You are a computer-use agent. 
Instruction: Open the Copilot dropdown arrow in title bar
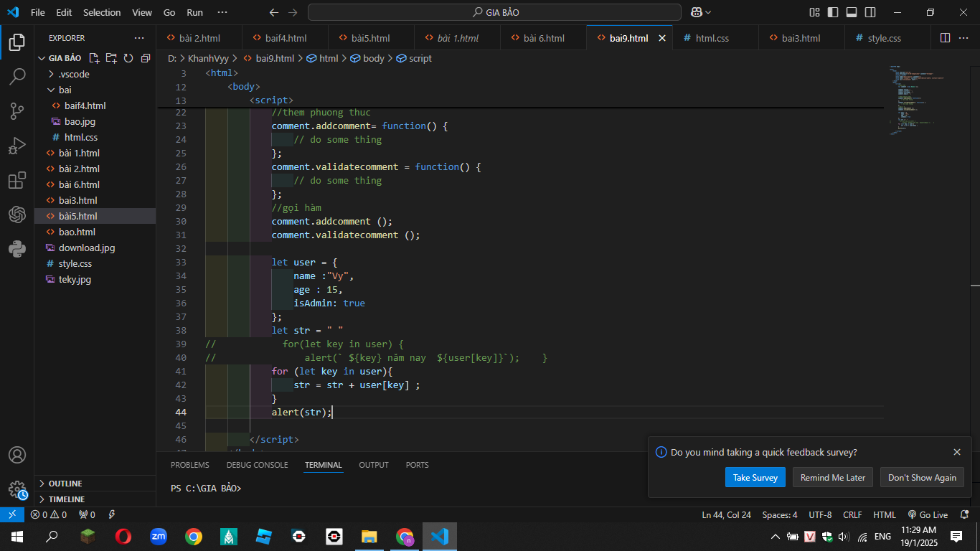[x=708, y=12]
